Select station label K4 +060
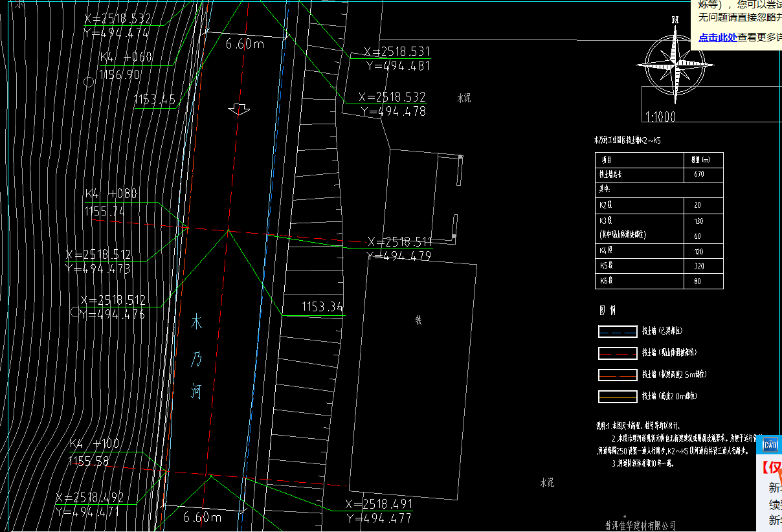The width and height of the screenshot is (782, 532). 126,57
